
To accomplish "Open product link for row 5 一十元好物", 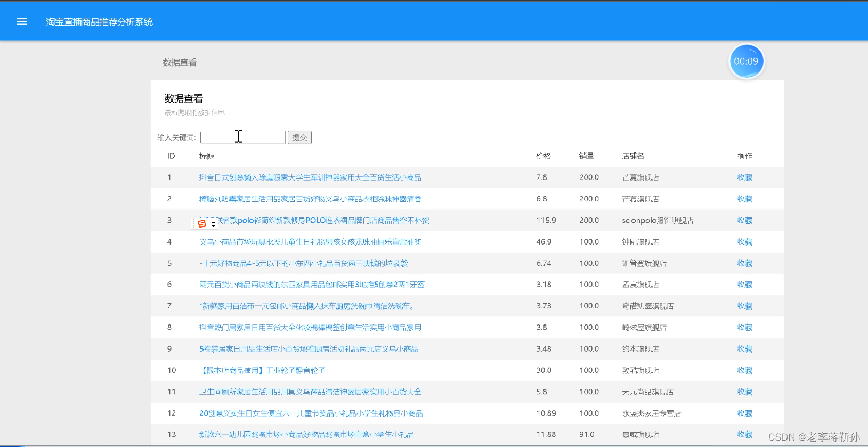I will coord(304,263).
